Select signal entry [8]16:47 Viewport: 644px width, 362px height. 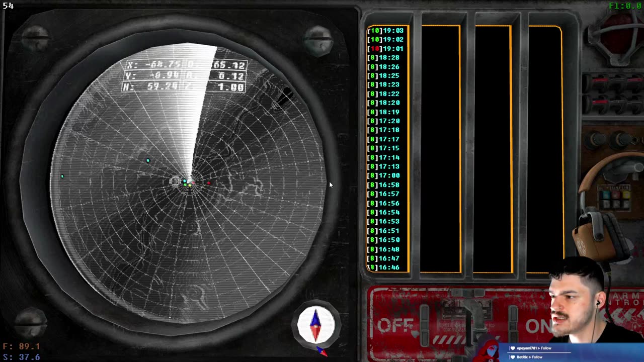(x=384, y=258)
